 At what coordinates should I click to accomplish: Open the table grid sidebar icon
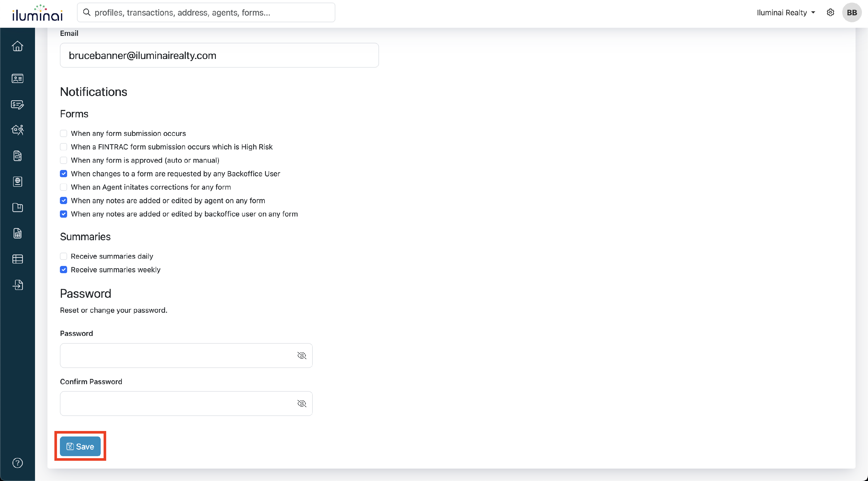coord(18,259)
